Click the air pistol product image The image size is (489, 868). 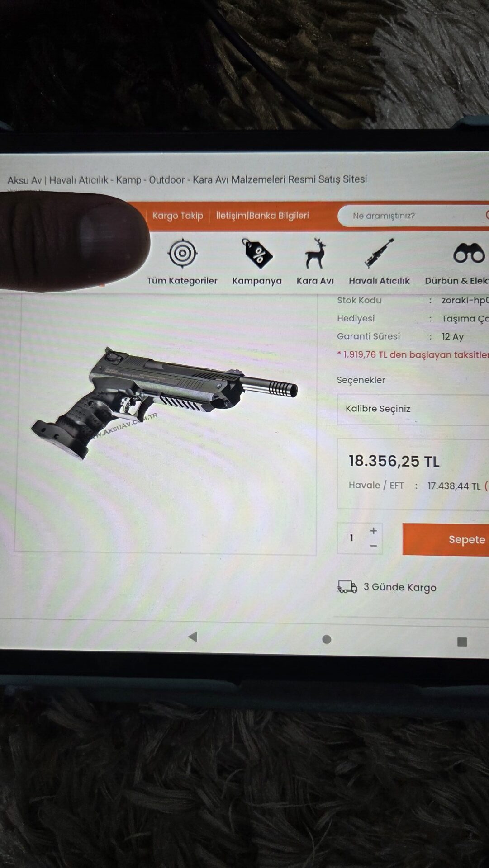click(164, 402)
